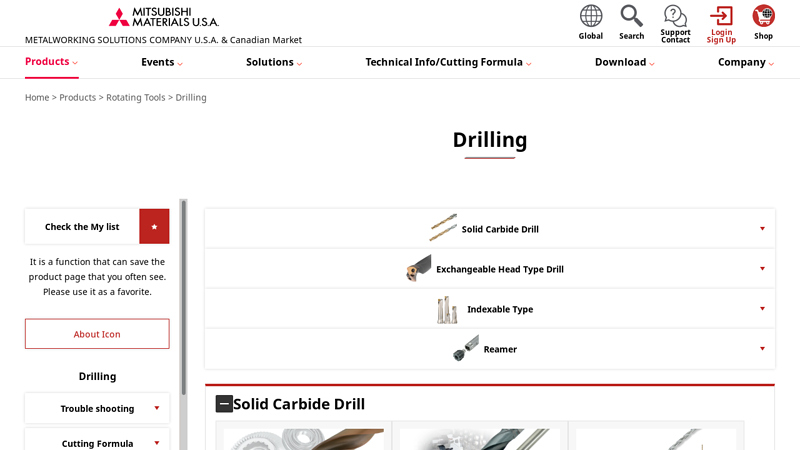
Task: Click the Indexable Type drill icon
Action: [447, 309]
